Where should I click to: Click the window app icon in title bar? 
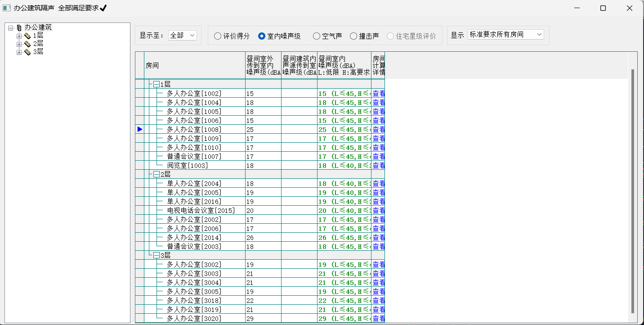click(6, 8)
